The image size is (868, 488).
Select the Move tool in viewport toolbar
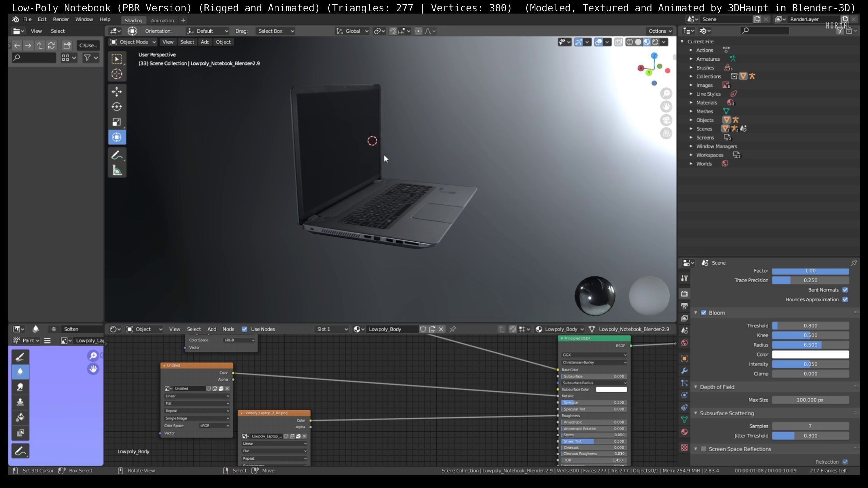click(x=116, y=91)
